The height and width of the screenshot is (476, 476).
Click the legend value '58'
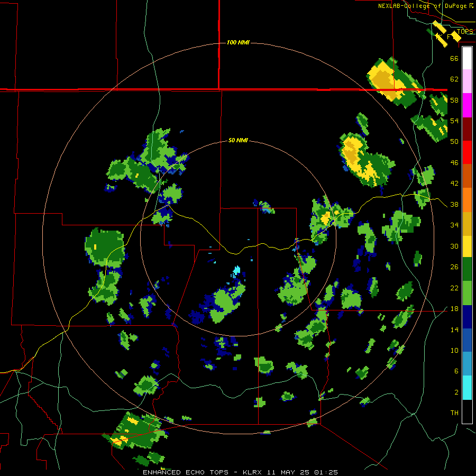point(454,100)
